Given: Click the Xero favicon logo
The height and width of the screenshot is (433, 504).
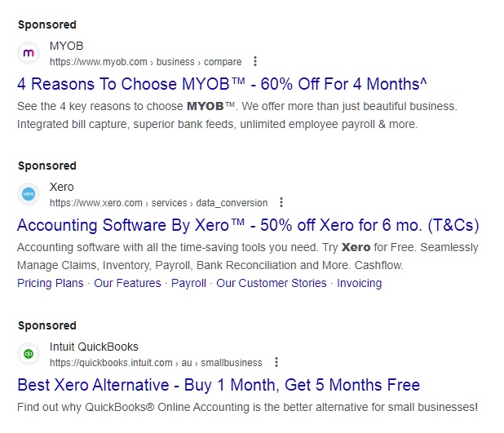Looking at the screenshot, I should coord(29,194).
